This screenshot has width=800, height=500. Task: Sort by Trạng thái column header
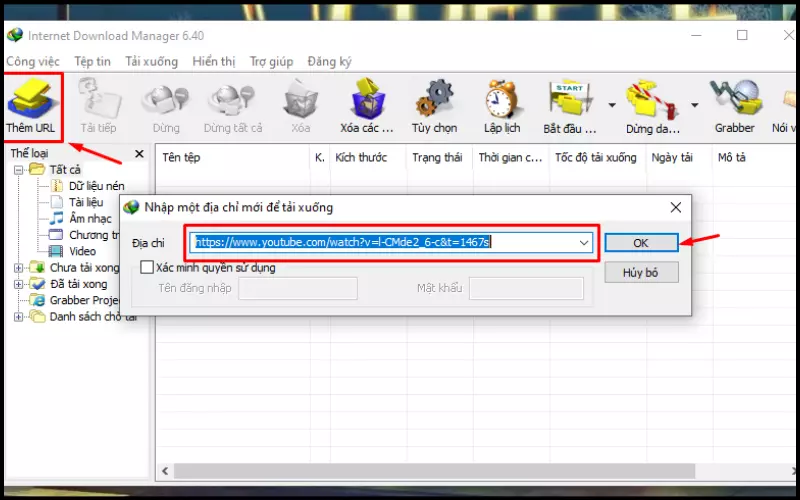click(x=439, y=158)
